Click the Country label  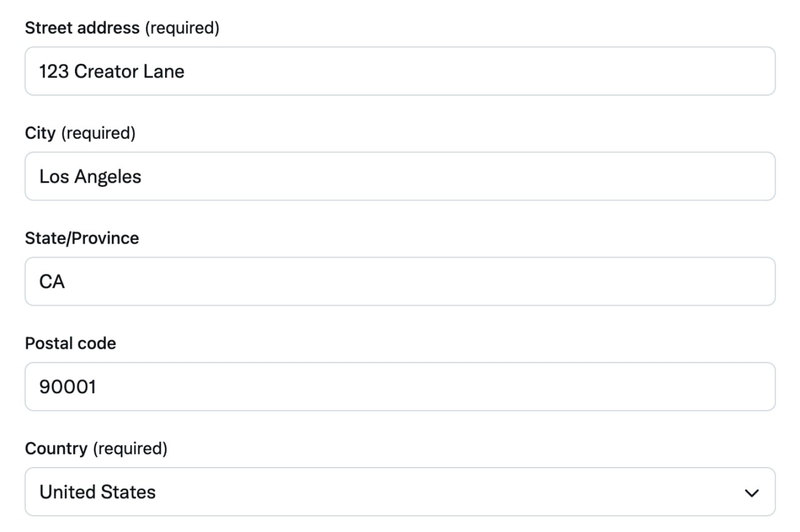tap(57, 448)
